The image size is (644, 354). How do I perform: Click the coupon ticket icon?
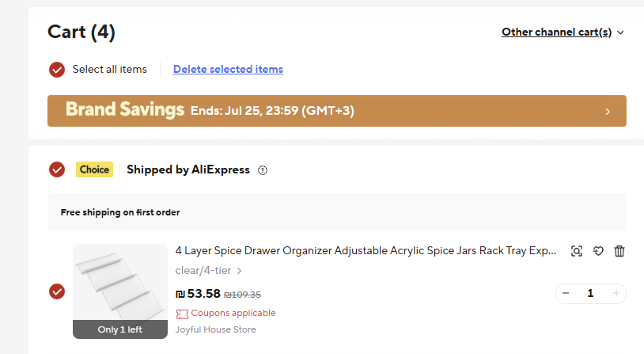(182, 314)
